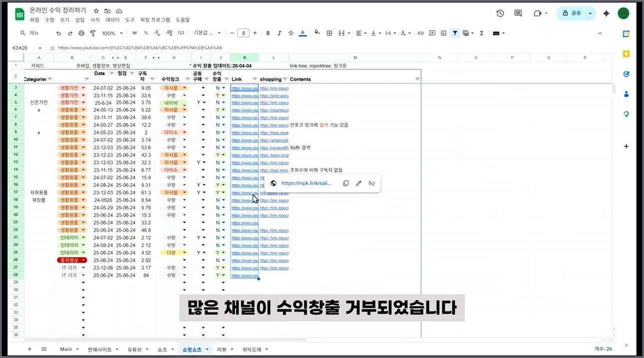Apply strikethrough formatting

pyautogui.click(x=291, y=33)
